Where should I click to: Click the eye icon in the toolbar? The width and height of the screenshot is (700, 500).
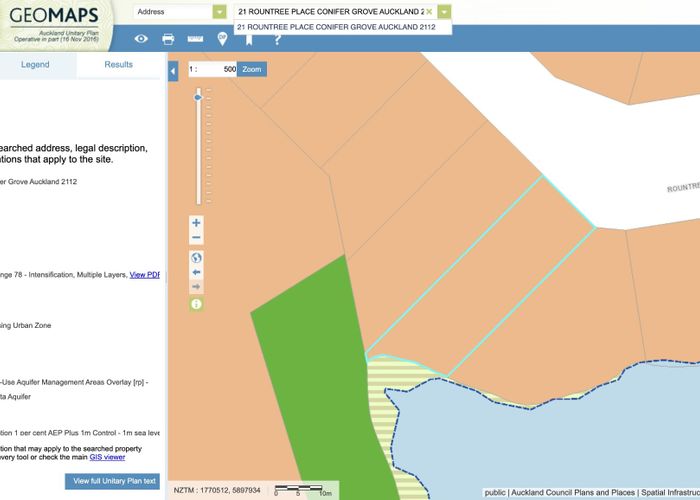point(141,39)
